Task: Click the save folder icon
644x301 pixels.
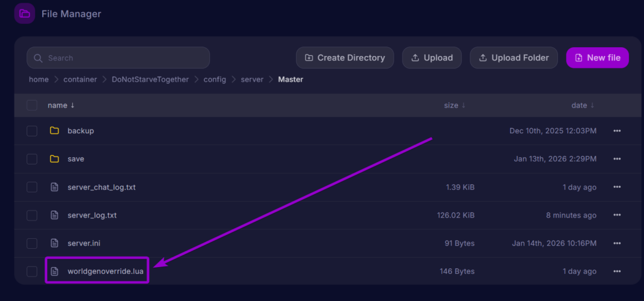Action: [54, 159]
